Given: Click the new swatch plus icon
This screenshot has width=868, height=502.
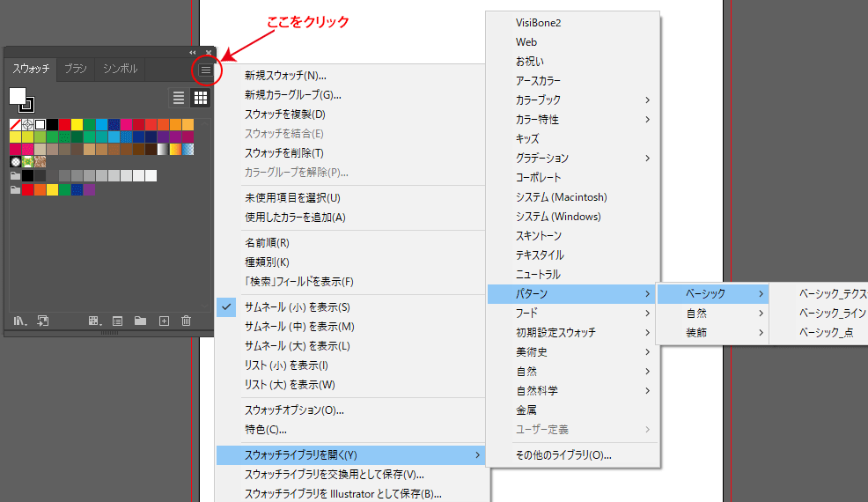Looking at the screenshot, I should 163,321.
